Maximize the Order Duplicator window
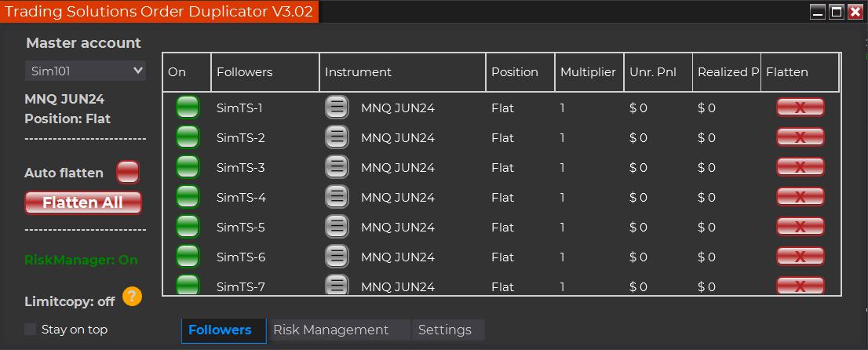Viewport: 868px width, 350px height. tap(837, 12)
